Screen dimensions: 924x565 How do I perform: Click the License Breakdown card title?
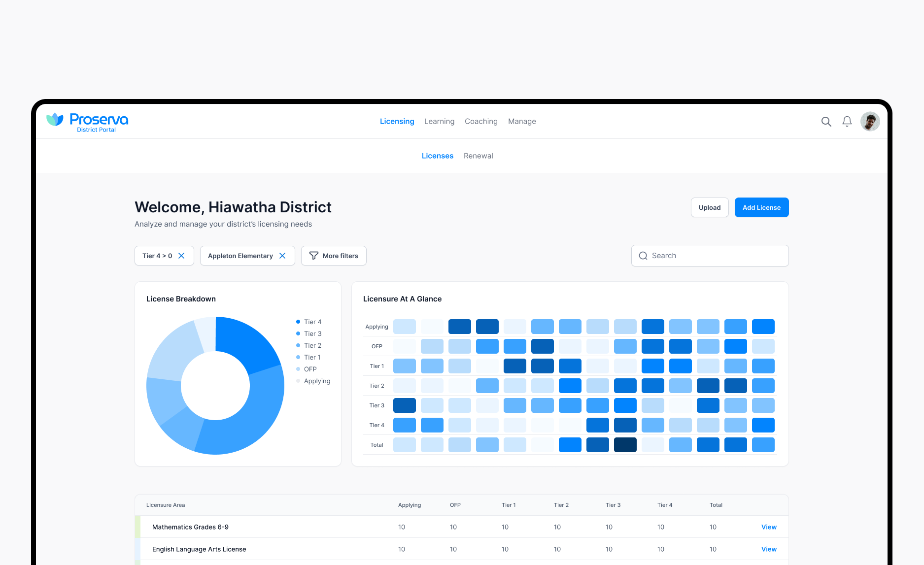tap(181, 299)
